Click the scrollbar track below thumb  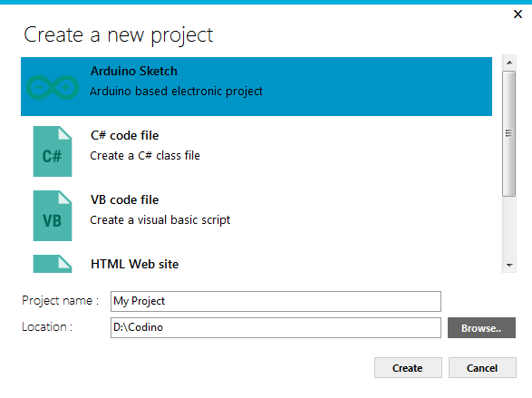(x=509, y=228)
